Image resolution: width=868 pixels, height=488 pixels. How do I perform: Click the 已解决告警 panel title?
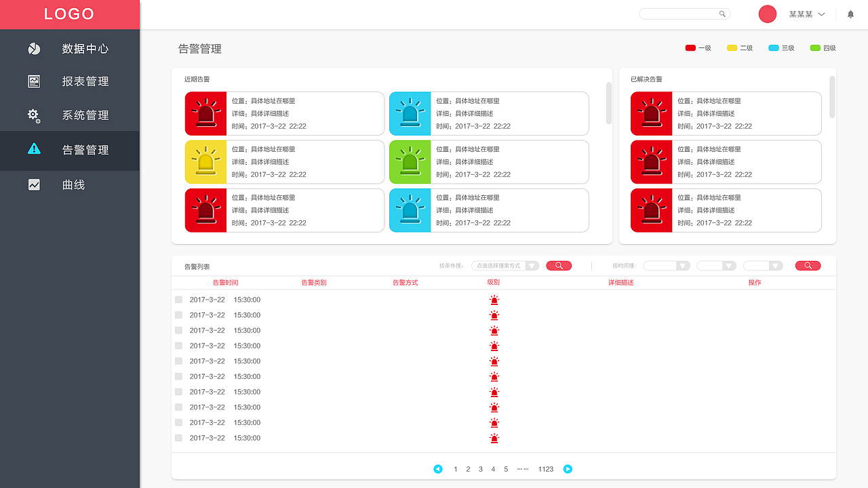pyautogui.click(x=646, y=79)
